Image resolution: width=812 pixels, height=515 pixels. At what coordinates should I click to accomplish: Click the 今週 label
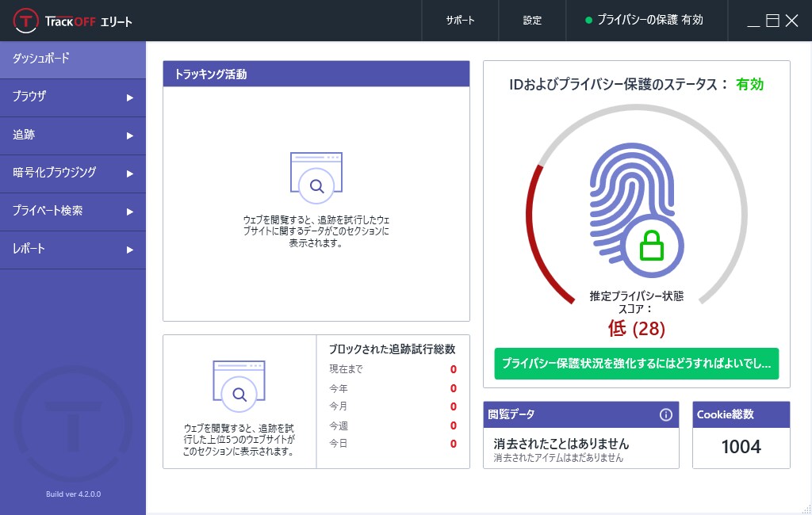coord(339,426)
